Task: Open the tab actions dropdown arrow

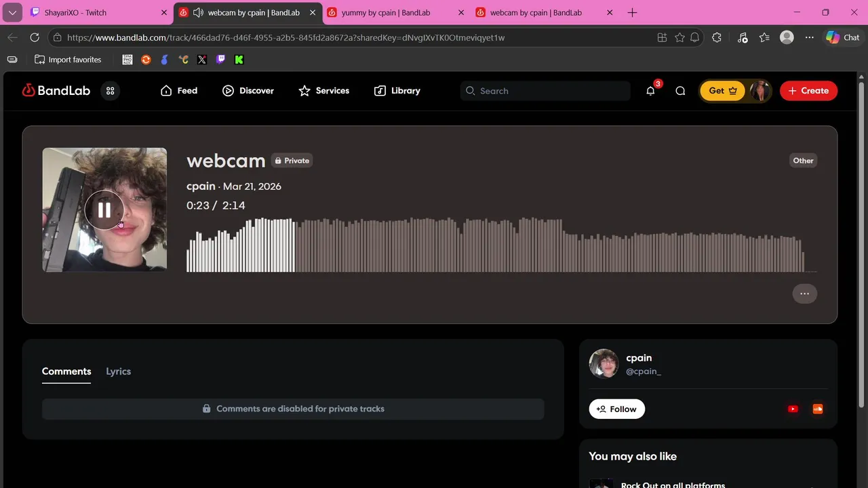Action: pyautogui.click(x=12, y=12)
